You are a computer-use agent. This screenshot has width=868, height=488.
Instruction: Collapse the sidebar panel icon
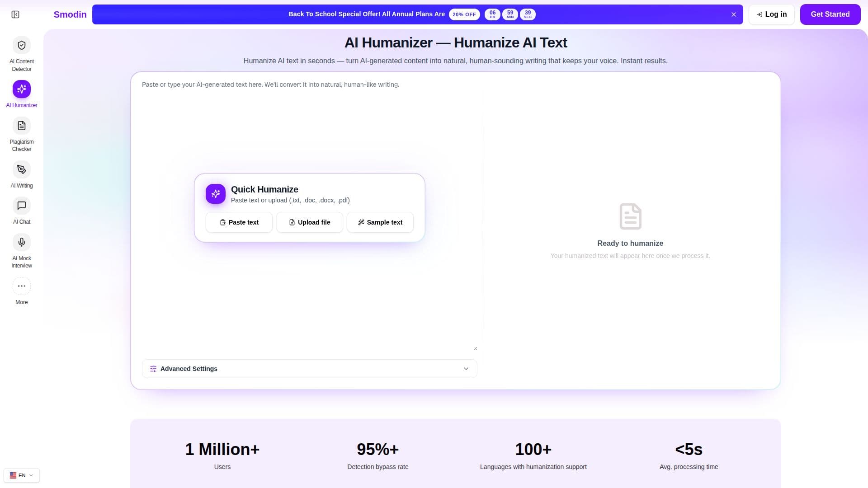(x=15, y=14)
